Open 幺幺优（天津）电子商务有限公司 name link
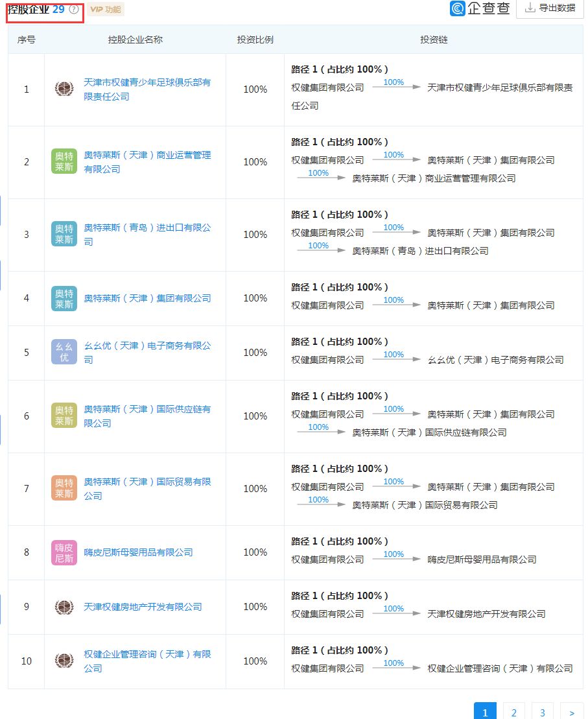The image size is (588, 719). point(147,352)
